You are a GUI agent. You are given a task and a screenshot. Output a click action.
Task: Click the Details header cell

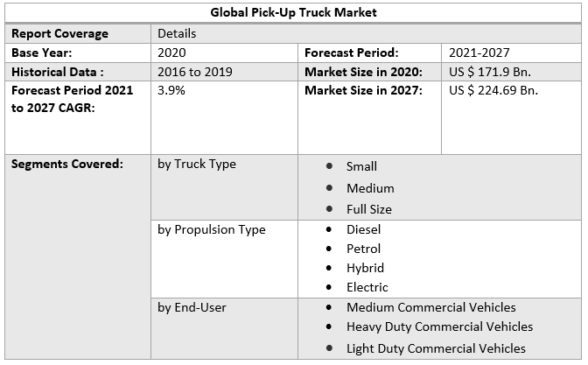pyautogui.click(x=177, y=33)
